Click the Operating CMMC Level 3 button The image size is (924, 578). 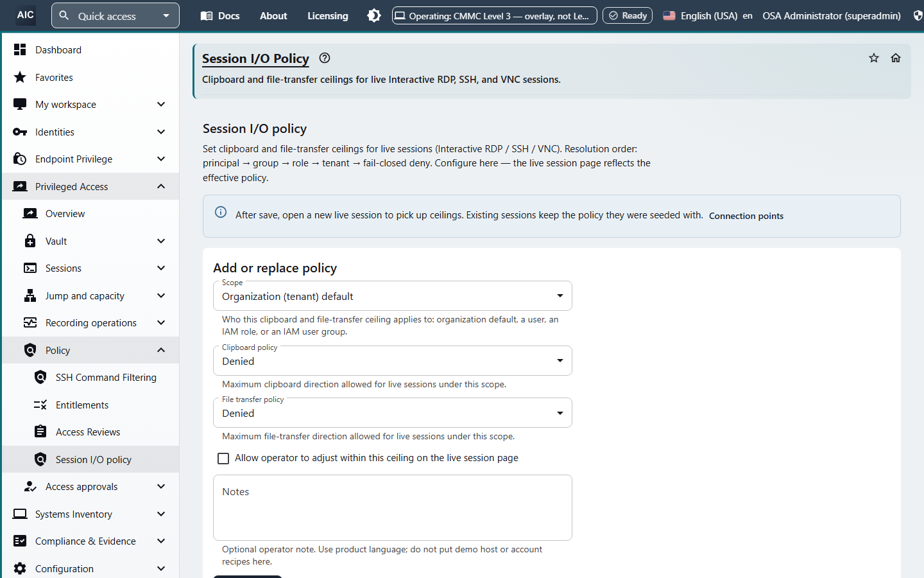point(495,15)
